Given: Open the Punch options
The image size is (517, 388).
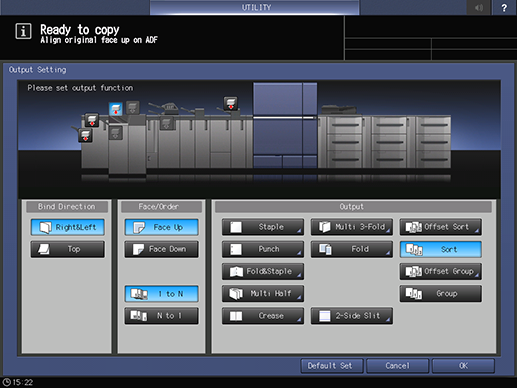Looking at the screenshot, I should coord(263,249).
